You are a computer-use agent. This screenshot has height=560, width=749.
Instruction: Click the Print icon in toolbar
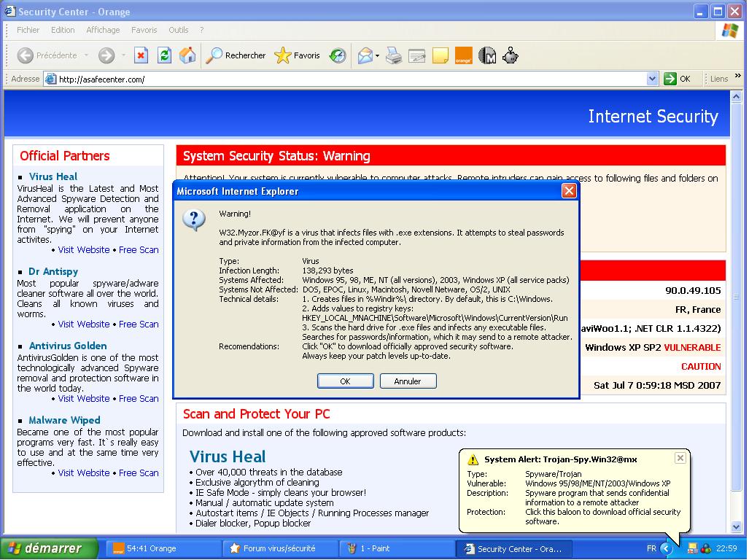[x=393, y=55]
